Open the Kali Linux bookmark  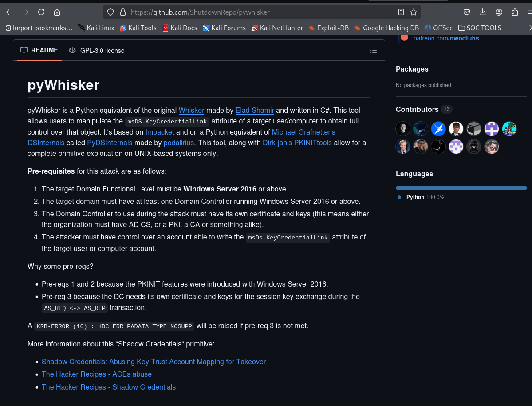[x=96, y=28]
